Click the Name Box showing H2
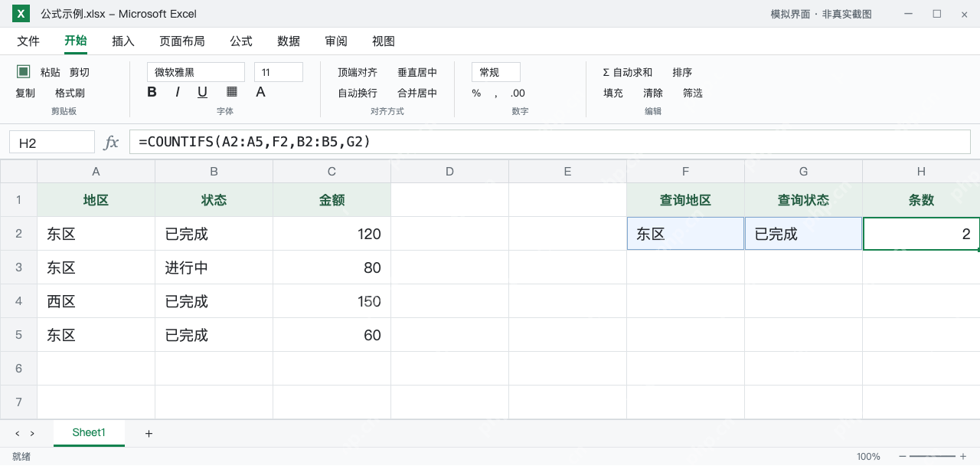The width and height of the screenshot is (980, 466). point(52,143)
